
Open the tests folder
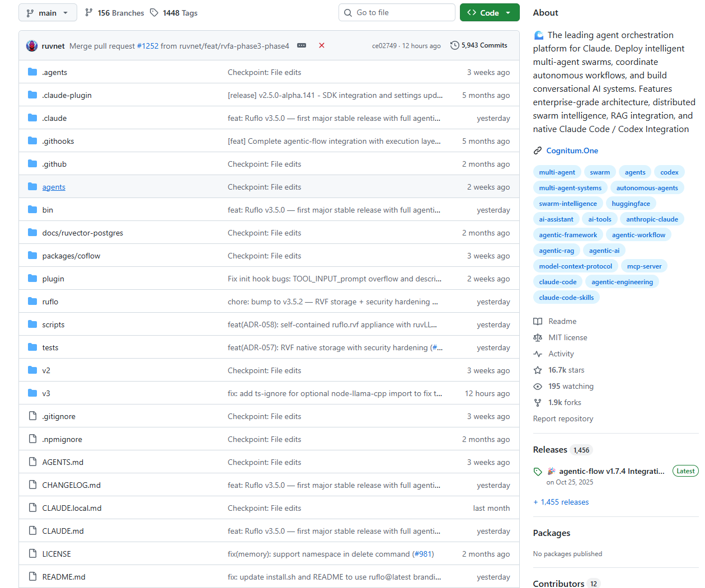pos(50,347)
